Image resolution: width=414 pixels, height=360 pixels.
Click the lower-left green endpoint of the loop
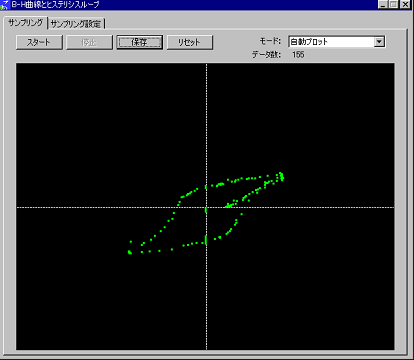(x=130, y=252)
